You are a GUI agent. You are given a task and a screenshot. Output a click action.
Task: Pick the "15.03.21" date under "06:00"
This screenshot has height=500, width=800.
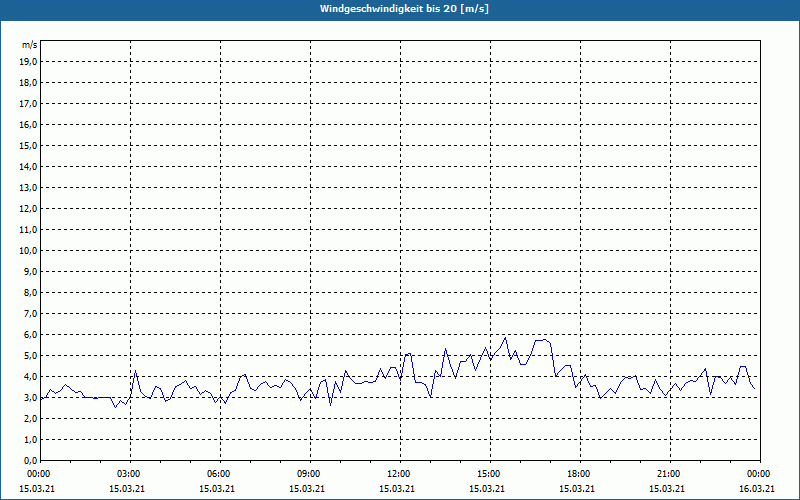coord(217,489)
